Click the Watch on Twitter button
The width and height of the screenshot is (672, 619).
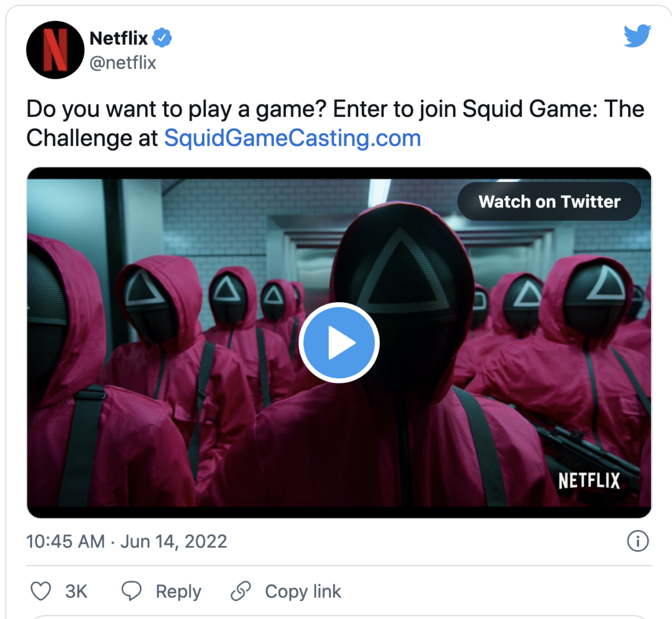[549, 201]
